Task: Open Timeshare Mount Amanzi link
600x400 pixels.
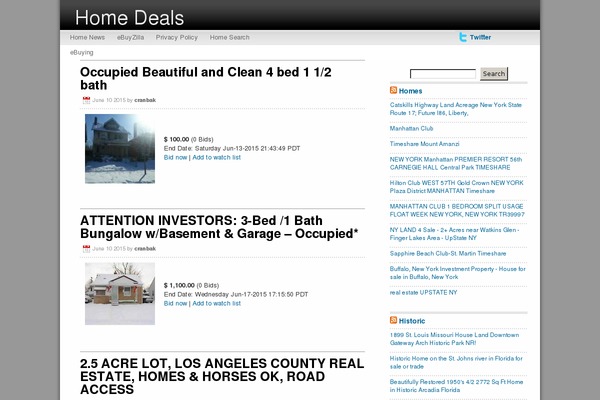Action: (424, 144)
